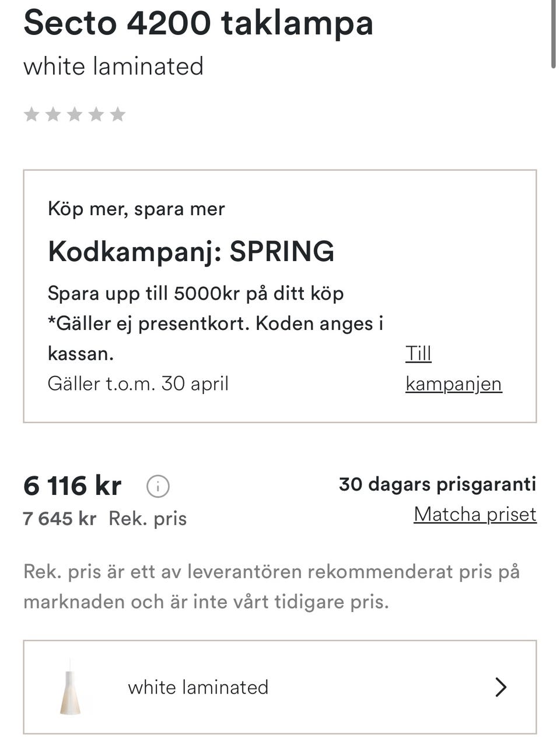Click the 30 dagars prisgaranti text
The width and height of the screenshot is (560, 756).
coord(437,484)
